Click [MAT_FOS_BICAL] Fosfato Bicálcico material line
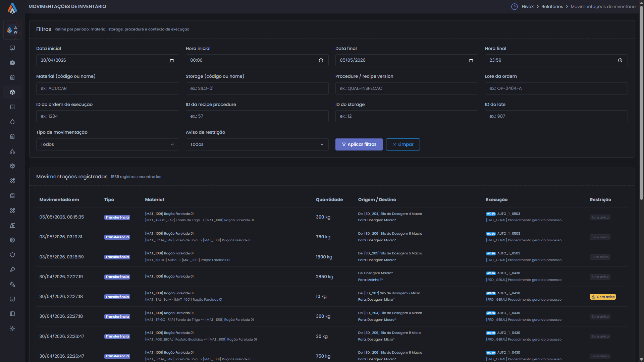 point(201,340)
